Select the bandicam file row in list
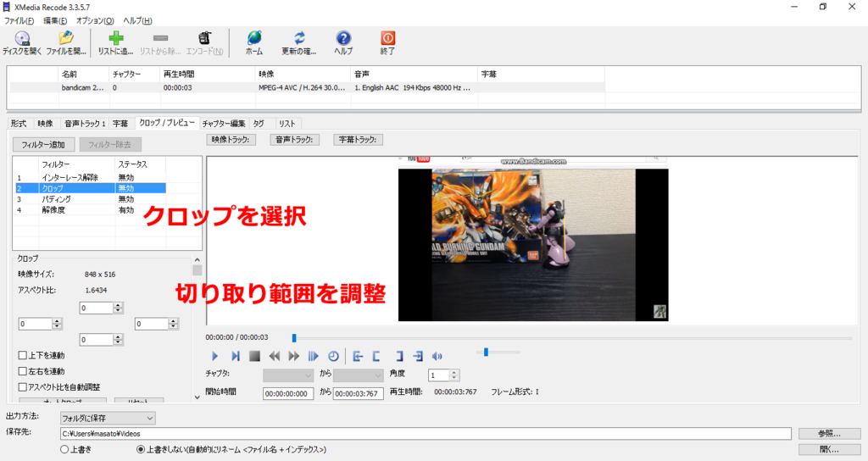This screenshot has width=868, height=461. [x=307, y=87]
